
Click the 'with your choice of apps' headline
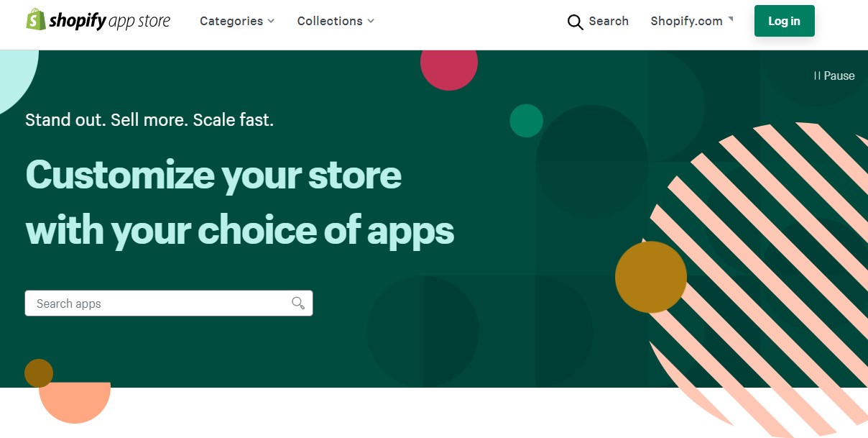point(240,230)
